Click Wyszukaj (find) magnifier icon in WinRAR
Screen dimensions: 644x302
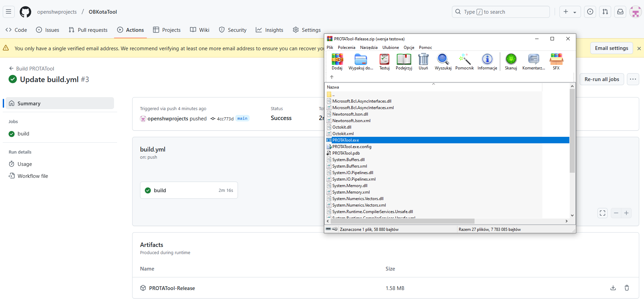point(443,62)
